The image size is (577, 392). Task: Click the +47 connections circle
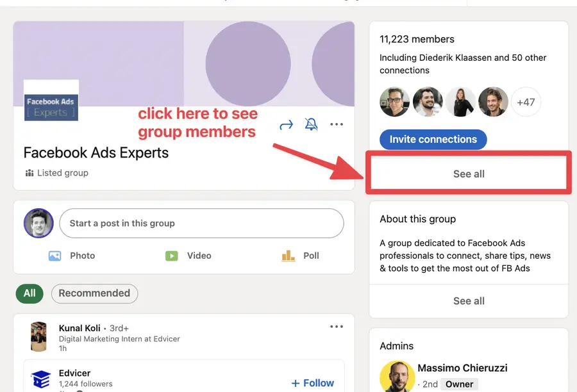click(x=526, y=101)
